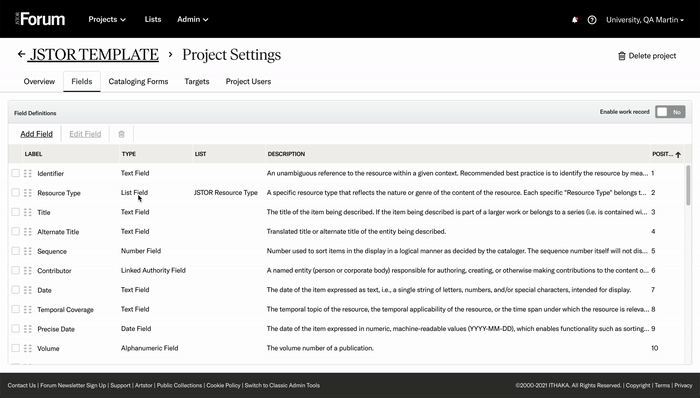Open the Lists menu item
Image resolution: width=700 pixels, height=398 pixels.
point(153,19)
